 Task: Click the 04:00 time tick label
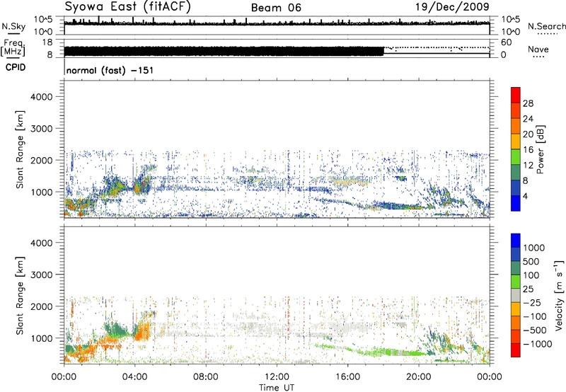(x=135, y=377)
